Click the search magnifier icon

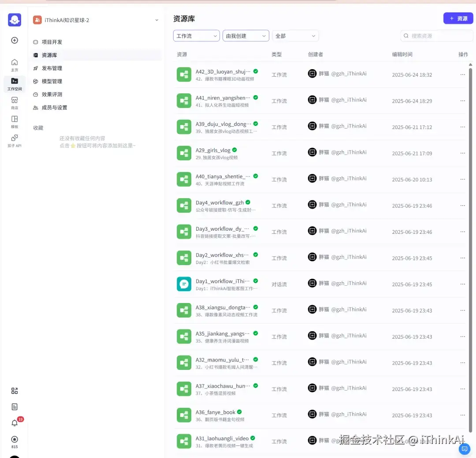pos(406,36)
